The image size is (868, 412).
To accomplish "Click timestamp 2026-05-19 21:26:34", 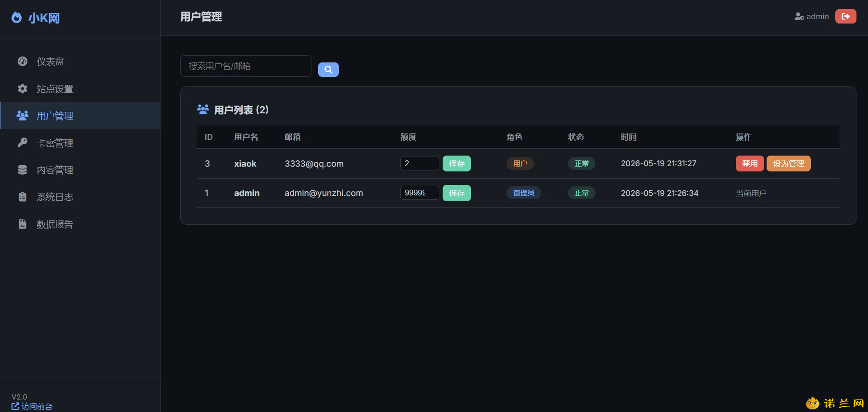I will click(x=660, y=193).
